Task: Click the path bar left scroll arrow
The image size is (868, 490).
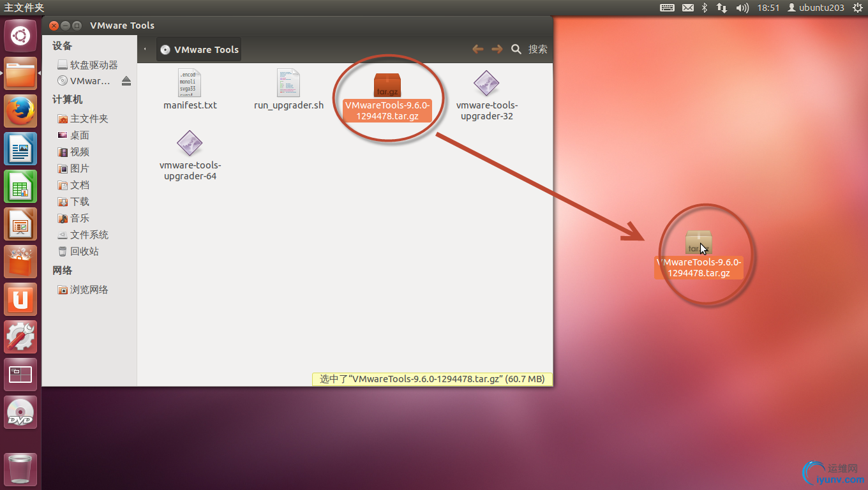Action: 146,49
